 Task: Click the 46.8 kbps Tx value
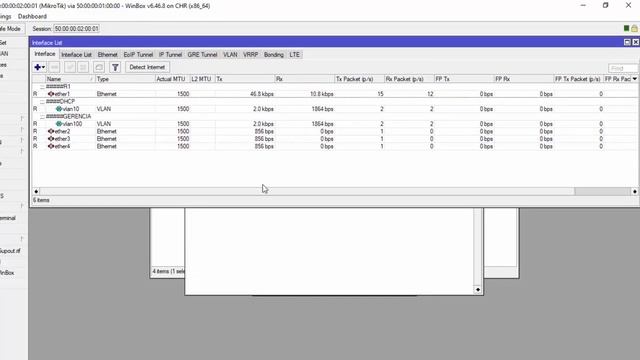(262, 94)
